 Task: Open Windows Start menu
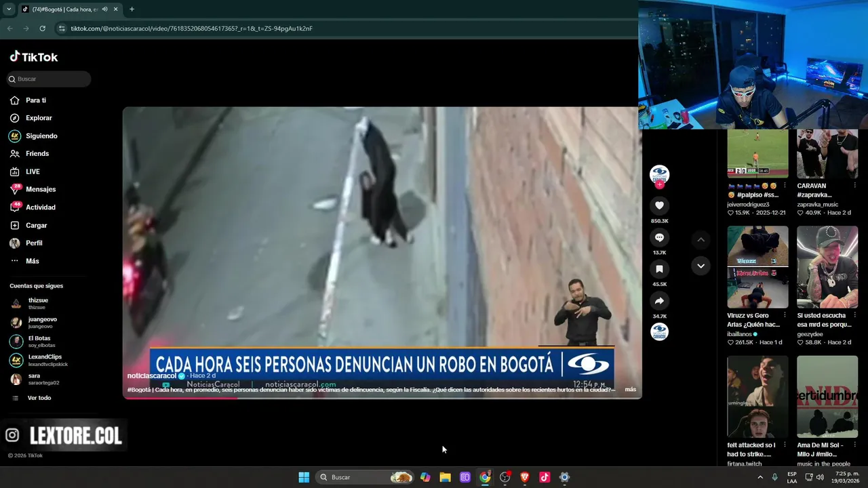coord(304,477)
